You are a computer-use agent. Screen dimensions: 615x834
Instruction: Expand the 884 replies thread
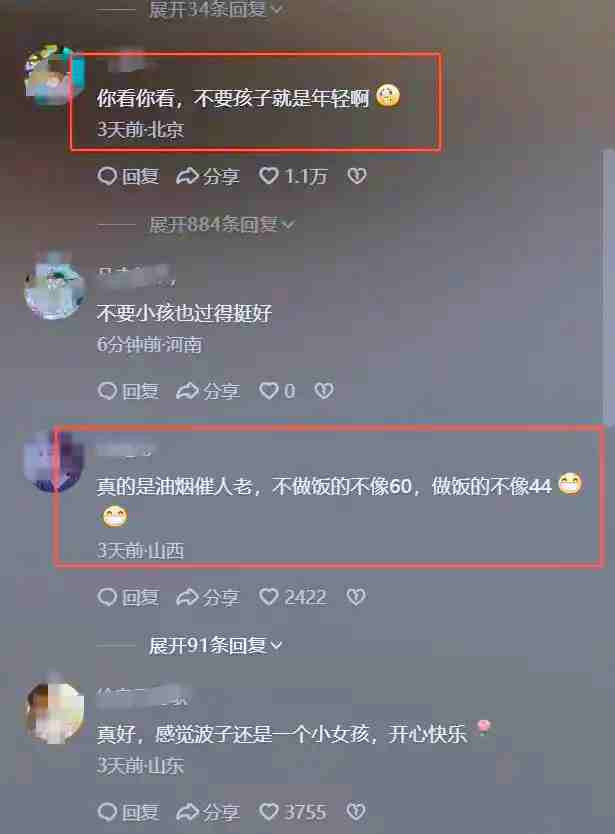(x=221, y=224)
